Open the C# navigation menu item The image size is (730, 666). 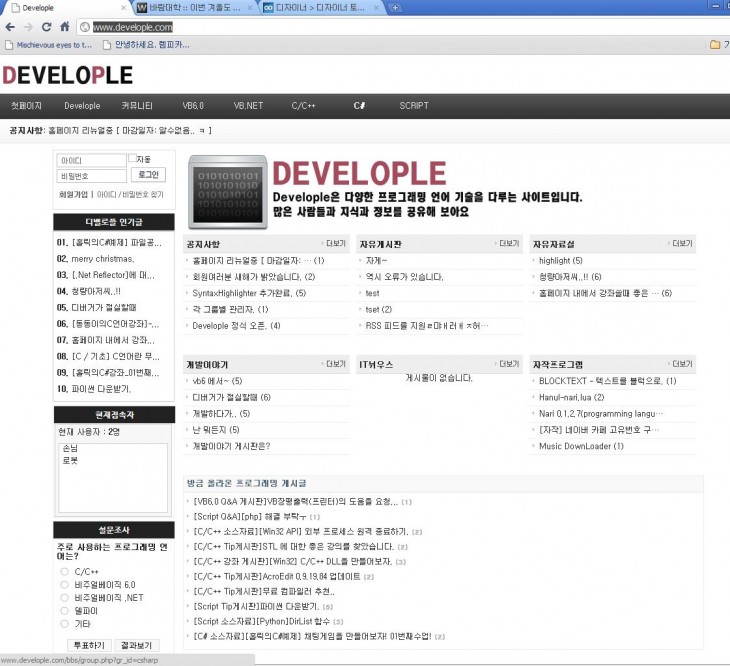358,105
